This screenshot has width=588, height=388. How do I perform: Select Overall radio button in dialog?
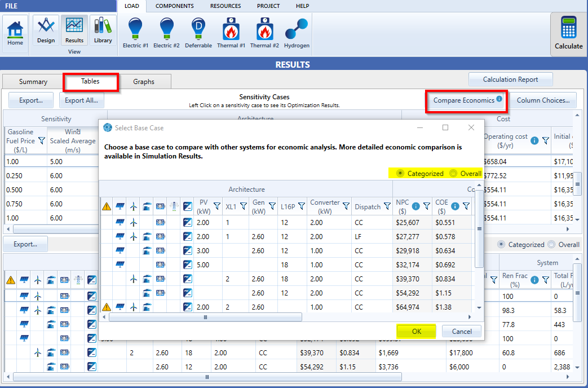[x=453, y=174]
